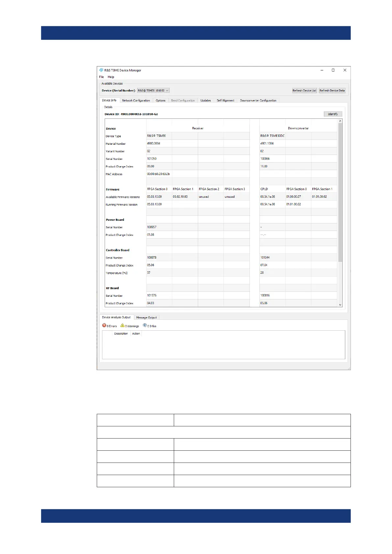Open the Device serial number dropdown

coord(153,90)
